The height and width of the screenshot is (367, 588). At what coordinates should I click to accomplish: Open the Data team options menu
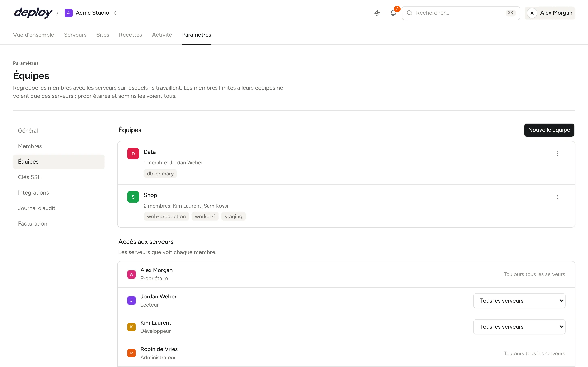coord(558,154)
